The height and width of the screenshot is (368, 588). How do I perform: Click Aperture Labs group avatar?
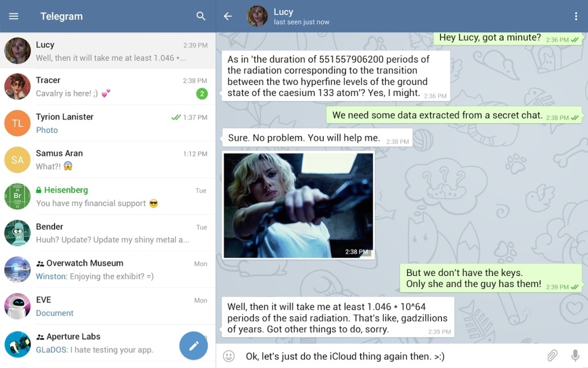point(17,344)
